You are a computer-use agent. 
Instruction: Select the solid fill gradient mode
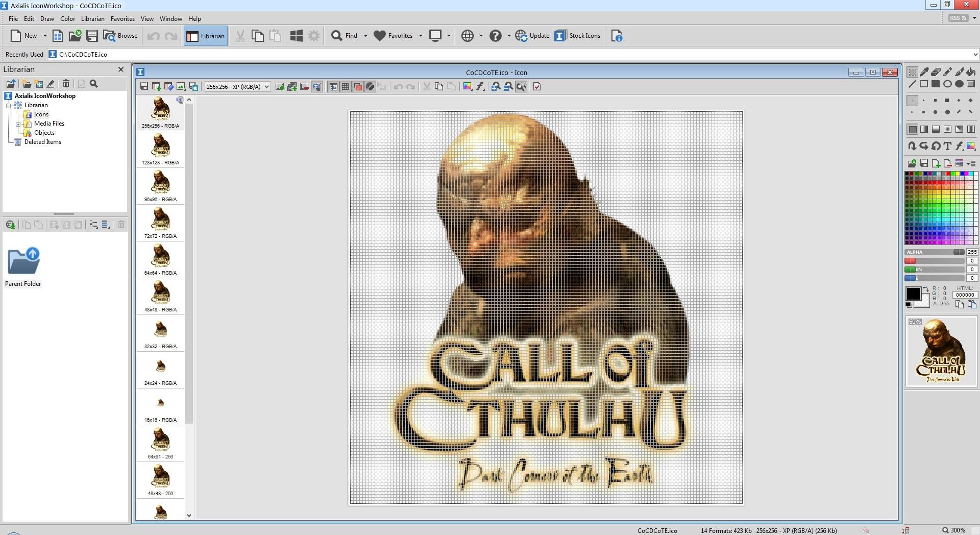click(912, 129)
